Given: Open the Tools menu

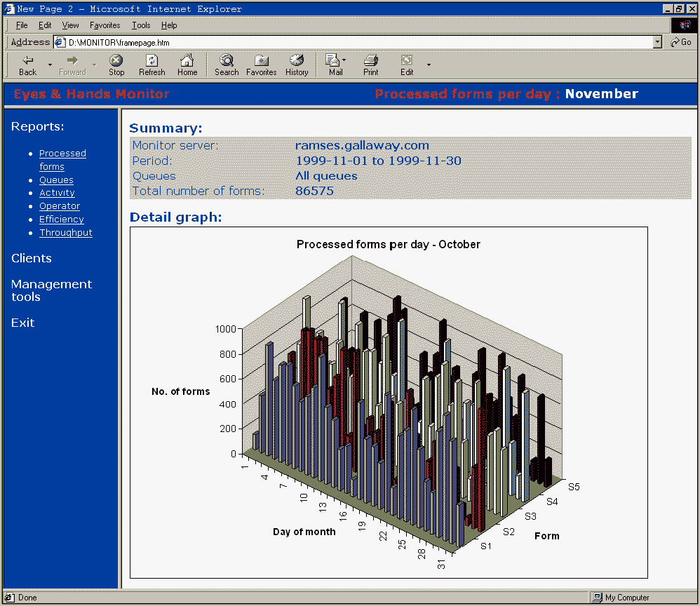Looking at the screenshot, I should click(x=141, y=25).
